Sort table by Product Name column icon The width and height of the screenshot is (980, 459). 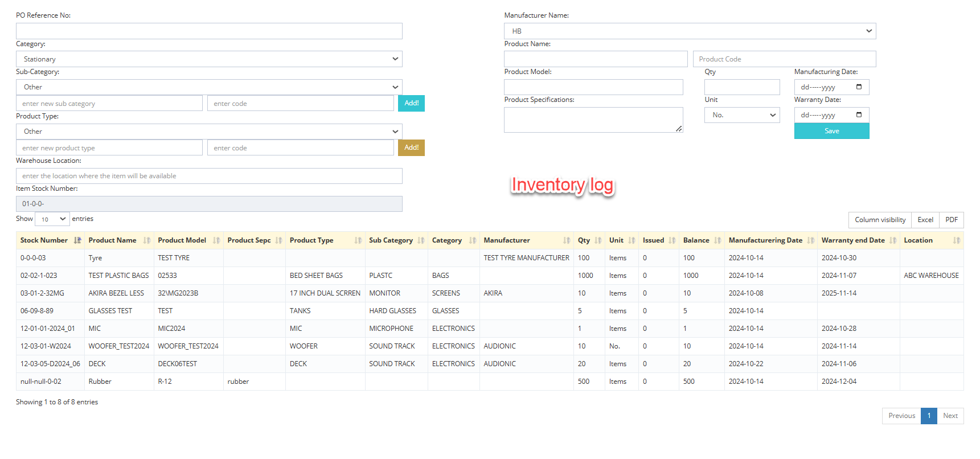tap(147, 240)
